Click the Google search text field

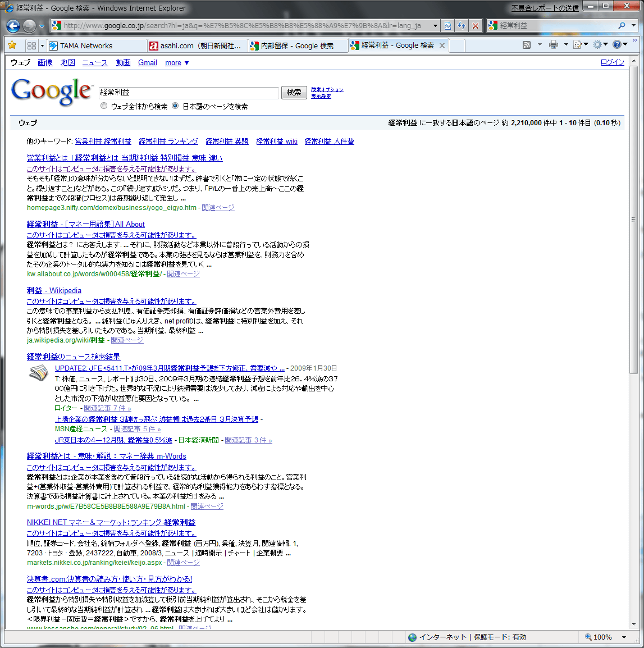189,93
